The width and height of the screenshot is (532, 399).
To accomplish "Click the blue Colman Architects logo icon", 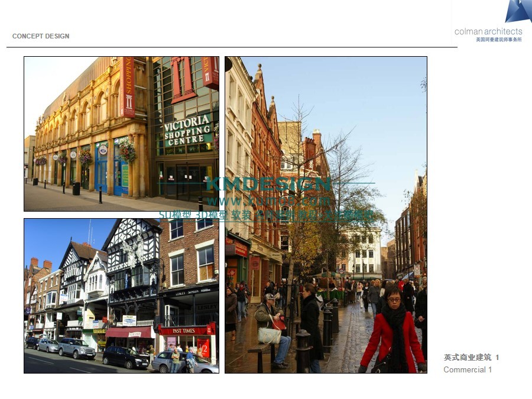I will [x=518, y=11].
